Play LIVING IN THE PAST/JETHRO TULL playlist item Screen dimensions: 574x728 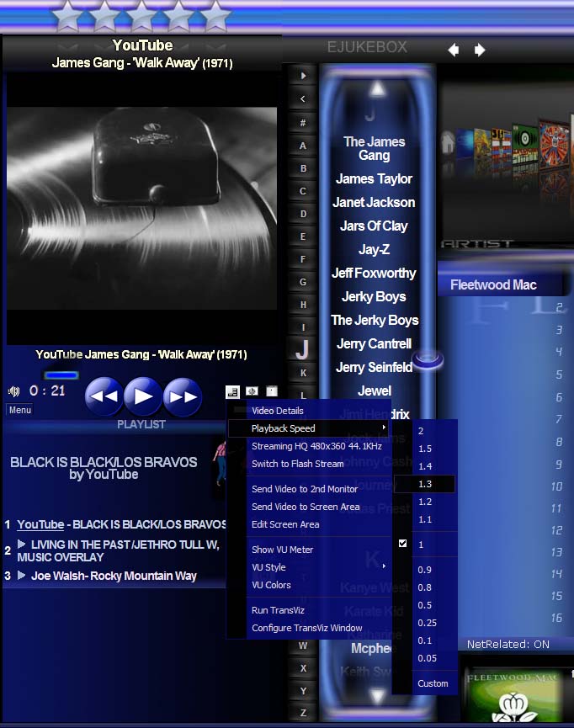[119, 550]
